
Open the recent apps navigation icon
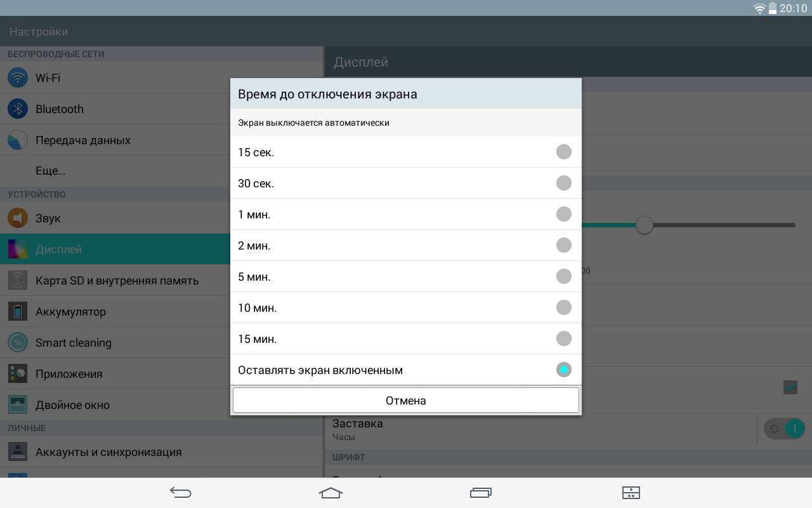coord(480,493)
